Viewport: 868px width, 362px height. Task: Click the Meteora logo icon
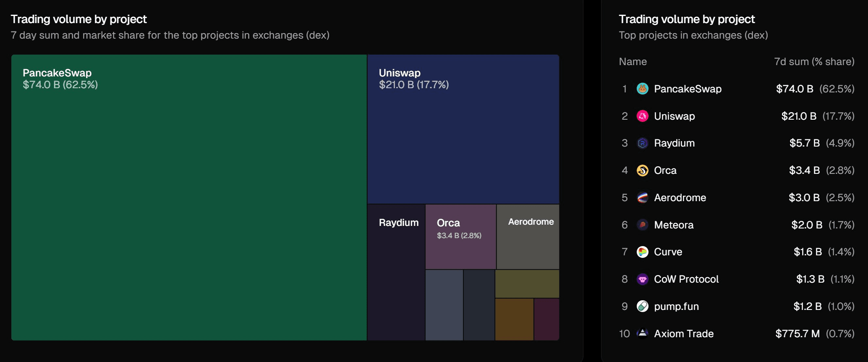pos(642,225)
